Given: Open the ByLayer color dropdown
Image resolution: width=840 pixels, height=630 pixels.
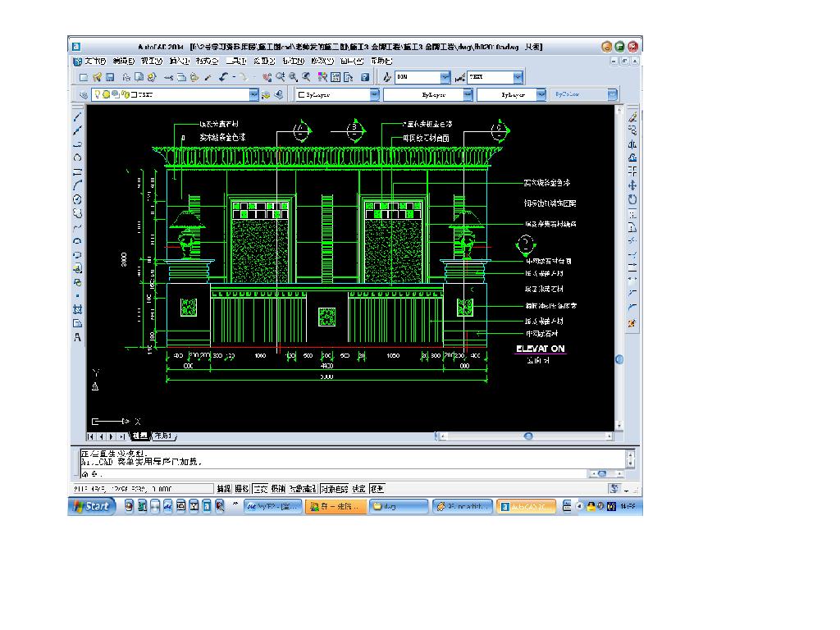Looking at the screenshot, I should [x=374, y=95].
